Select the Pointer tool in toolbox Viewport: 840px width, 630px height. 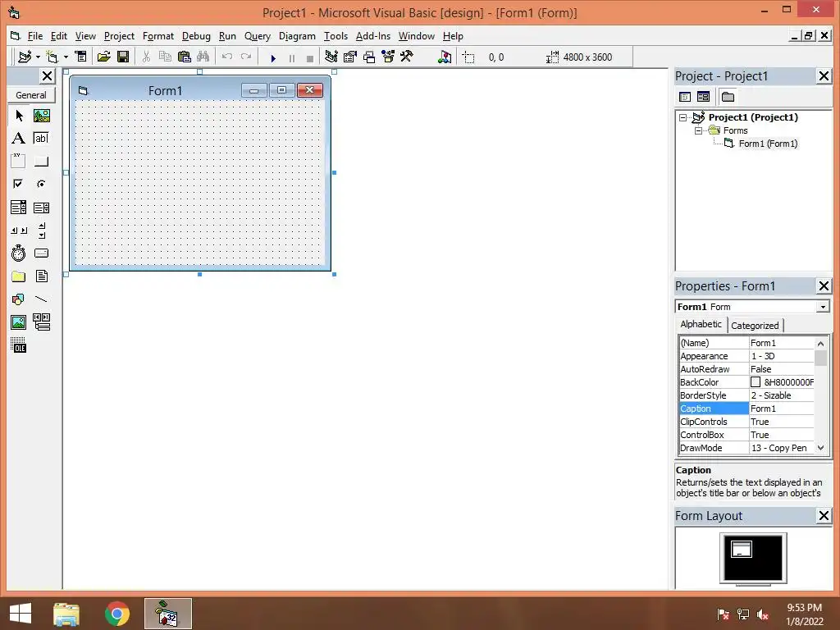tap(19, 115)
